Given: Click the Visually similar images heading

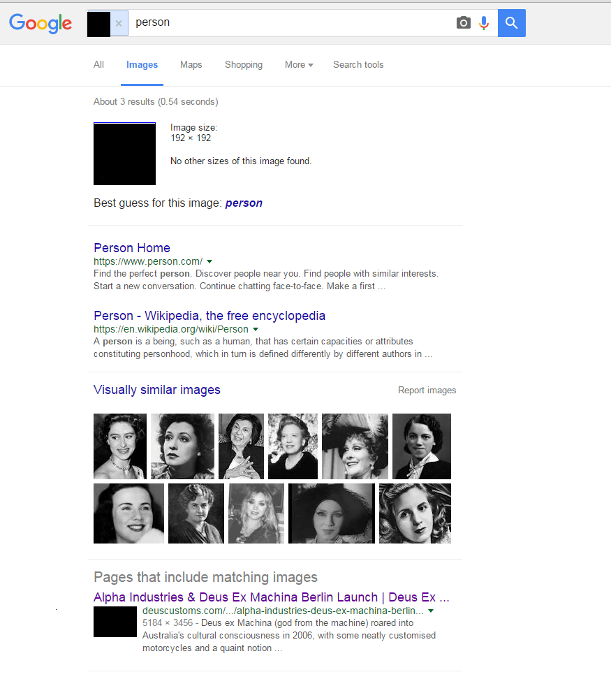Looking at the screenshot, I should pos(157,390).
